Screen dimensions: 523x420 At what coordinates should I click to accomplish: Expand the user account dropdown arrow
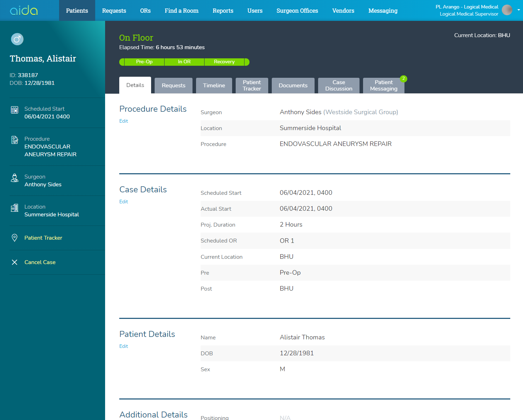pyautogui.click(x=518, y=10)
